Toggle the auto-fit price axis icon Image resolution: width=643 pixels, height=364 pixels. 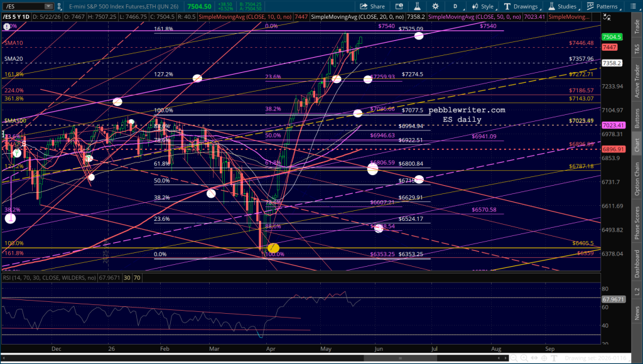[607, 17]
